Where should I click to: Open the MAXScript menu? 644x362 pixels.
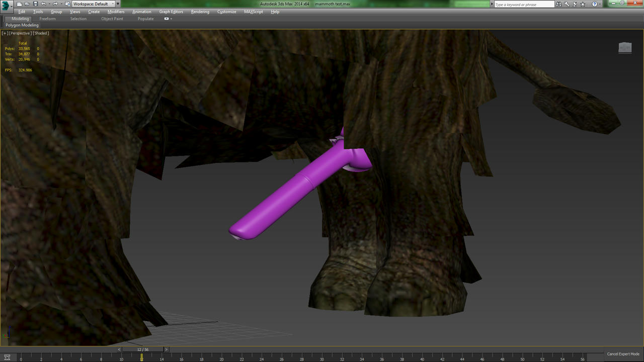click(x=254, y=12)
